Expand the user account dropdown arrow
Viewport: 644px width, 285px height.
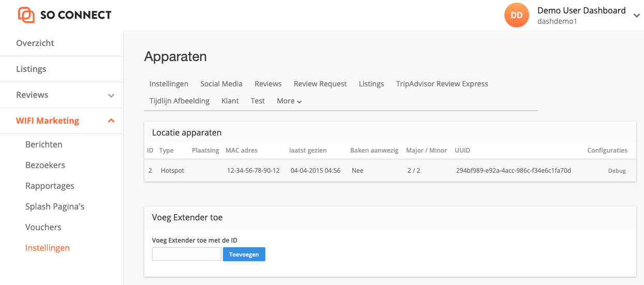(x=636, y=16)
